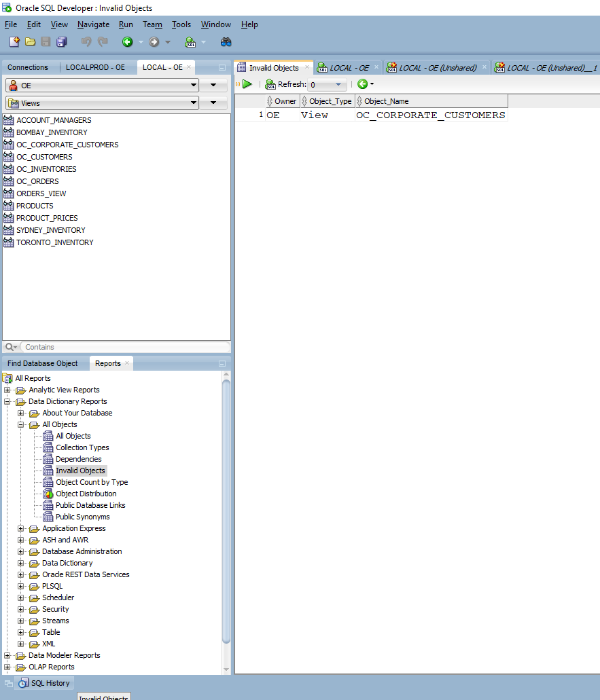Click the New file toolbar icon
Viewport: 600px width, 700px height.
[x=14, y=42]
